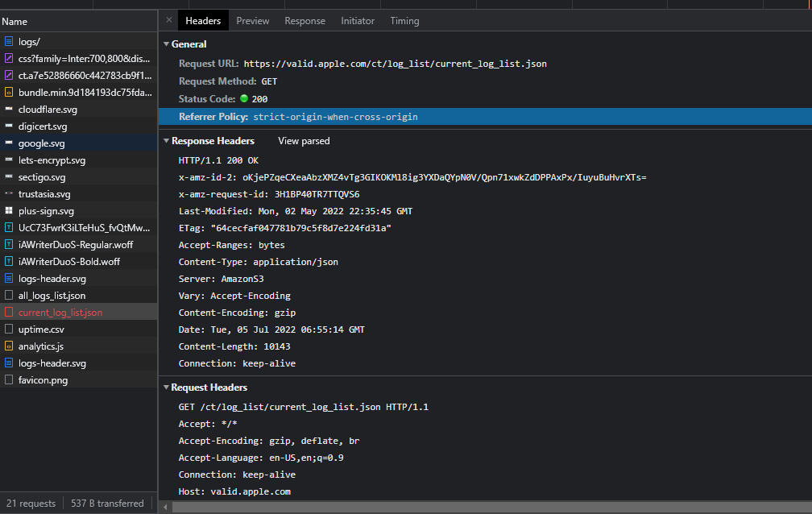812x514 pixels.
Task: Click the Server AmazonS3 line
Action: click(x=221, y=279)
